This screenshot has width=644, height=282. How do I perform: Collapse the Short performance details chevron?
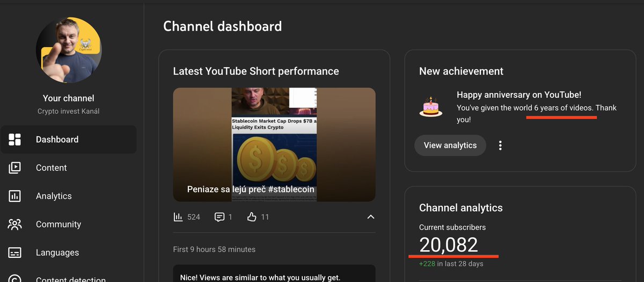(370, 217)
